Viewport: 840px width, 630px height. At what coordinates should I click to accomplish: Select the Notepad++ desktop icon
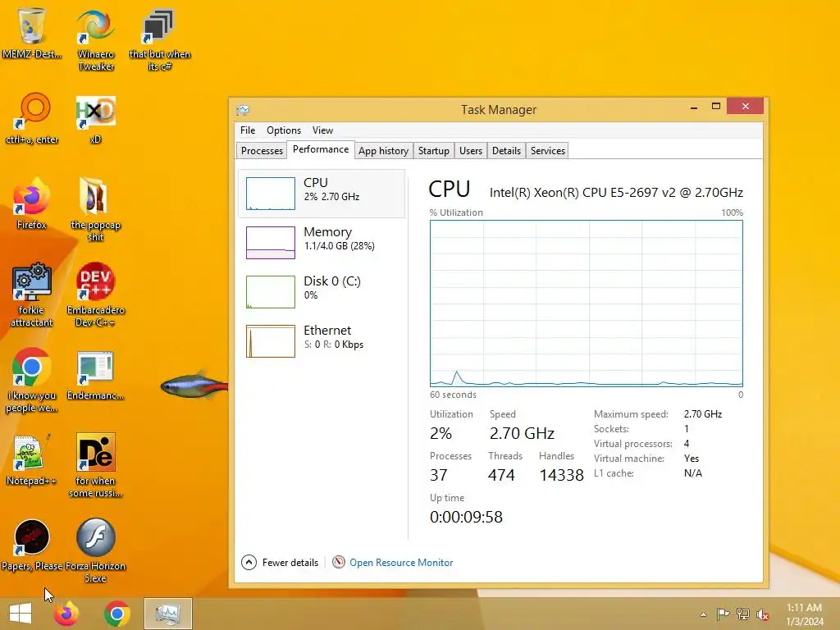click(x=32, y=459)
